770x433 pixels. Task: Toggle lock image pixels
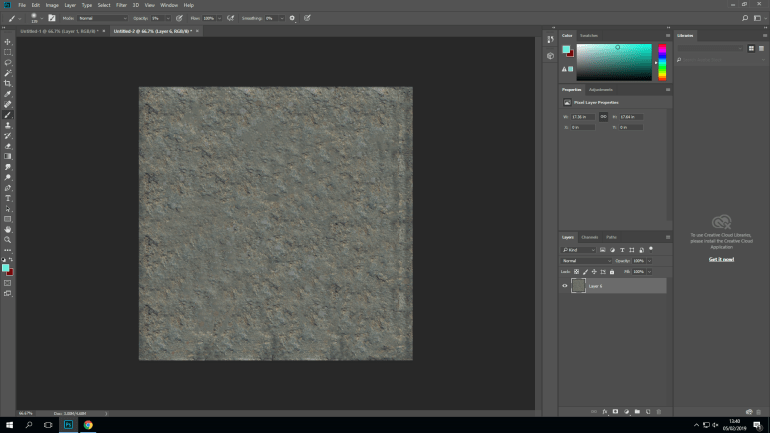tap(585, 271)
